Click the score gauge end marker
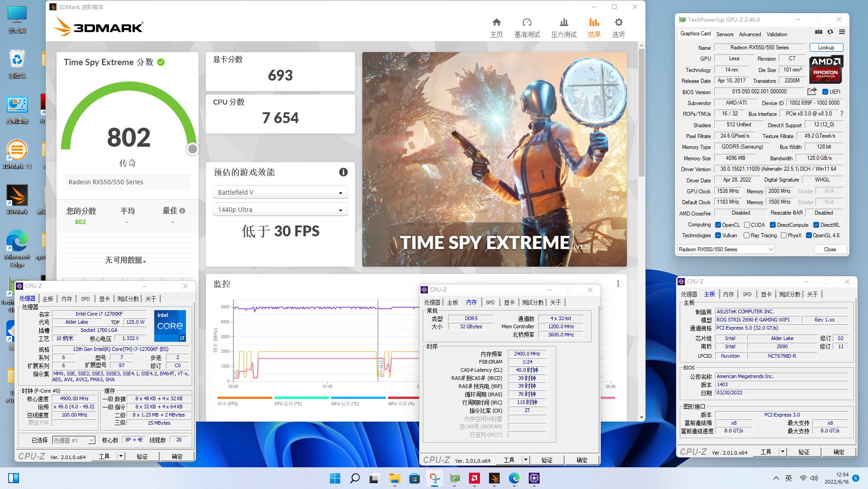Image resolution: width=868 pixels, height=489 pixels. tap(193, 149)
